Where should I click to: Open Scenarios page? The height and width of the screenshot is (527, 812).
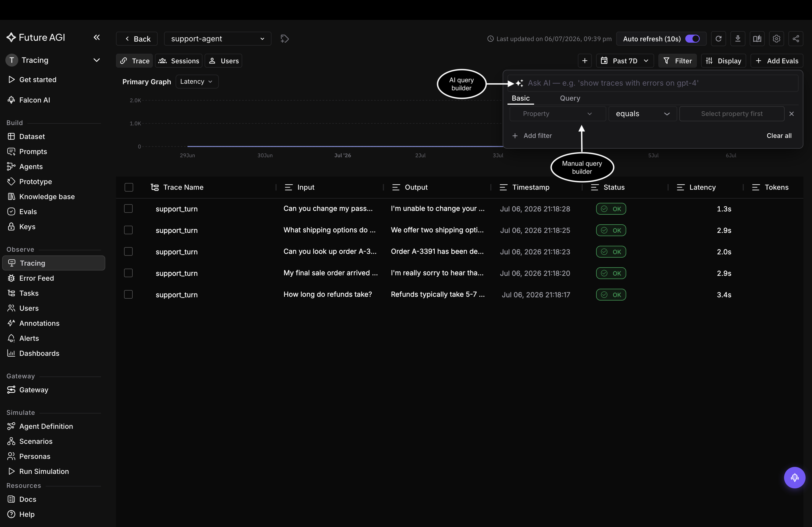click(36, 441)
